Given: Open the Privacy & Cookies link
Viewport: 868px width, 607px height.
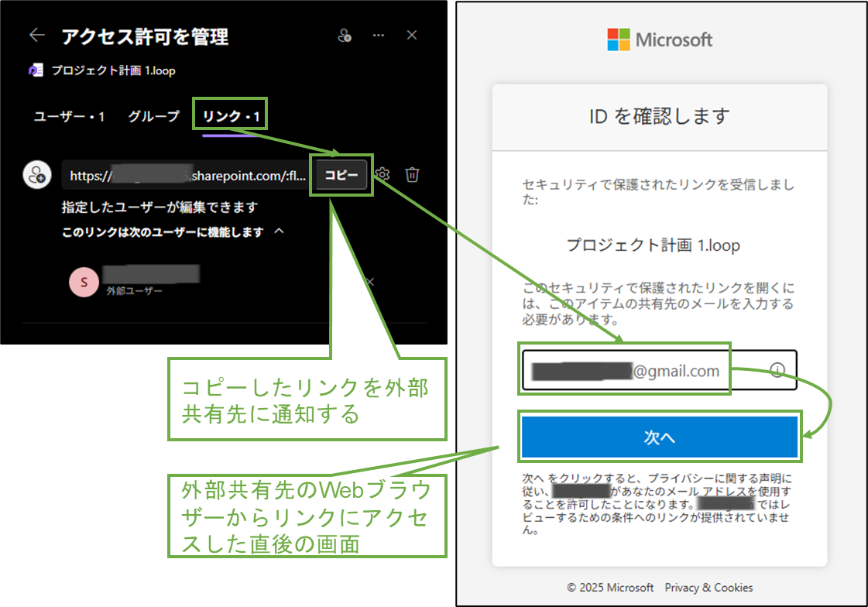Looking at the screenshot, I should (x=708, y=588).
